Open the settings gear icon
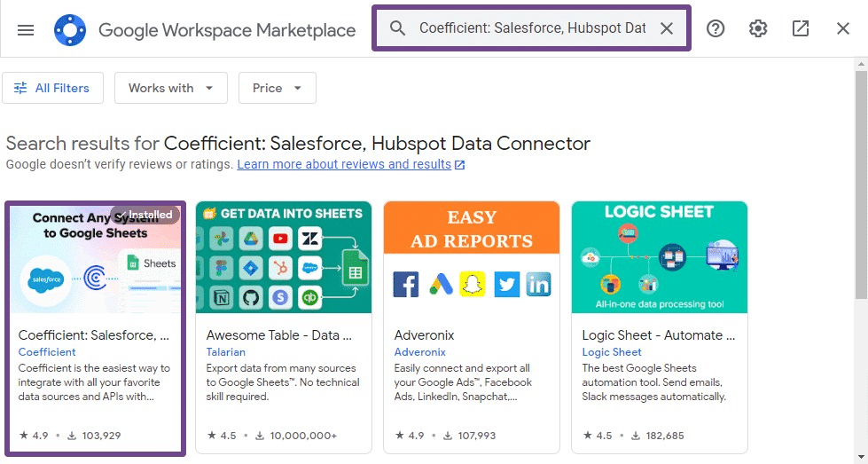The image size is (868, 464). [758, 28]
